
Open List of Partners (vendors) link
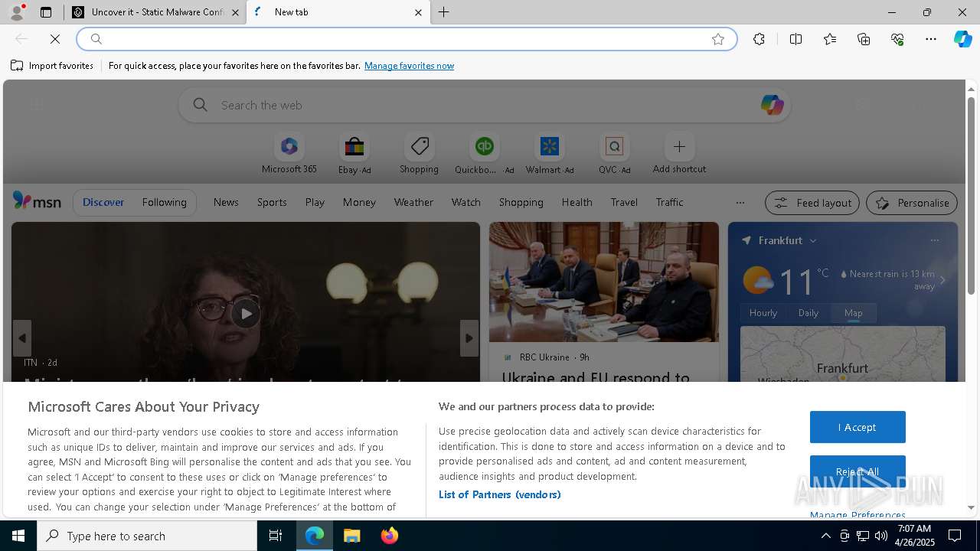(500, 494)
